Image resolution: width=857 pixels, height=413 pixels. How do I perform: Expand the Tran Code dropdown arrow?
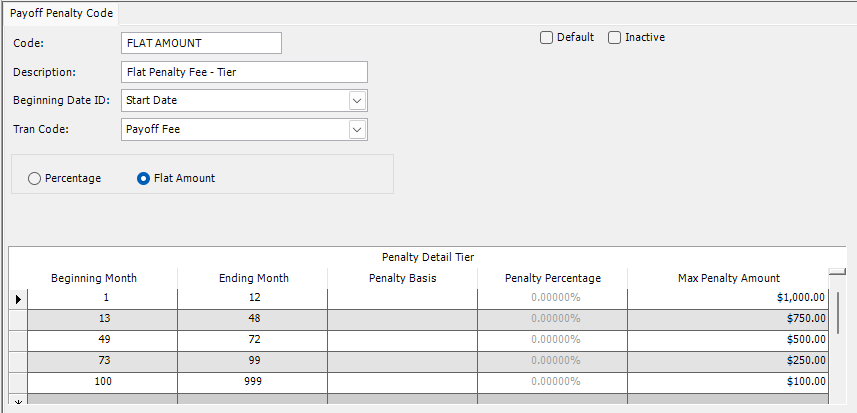coord(357,129)
